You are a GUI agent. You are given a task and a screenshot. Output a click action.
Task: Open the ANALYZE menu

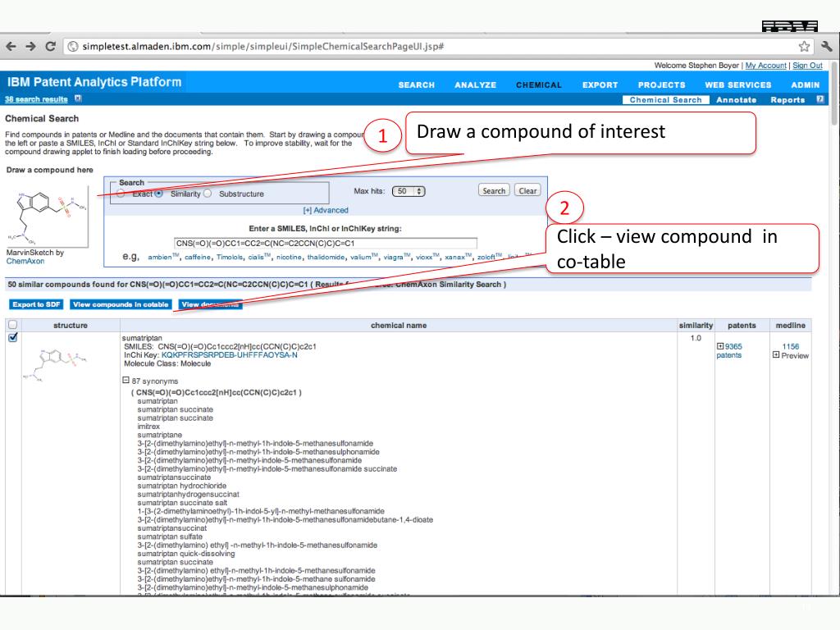pos(475,84)
